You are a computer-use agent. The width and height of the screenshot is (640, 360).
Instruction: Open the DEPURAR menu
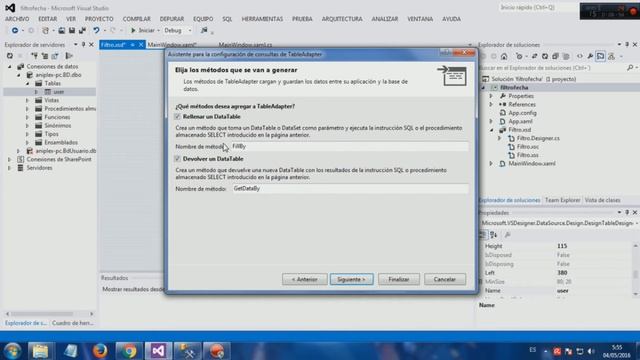click(171, 19)
